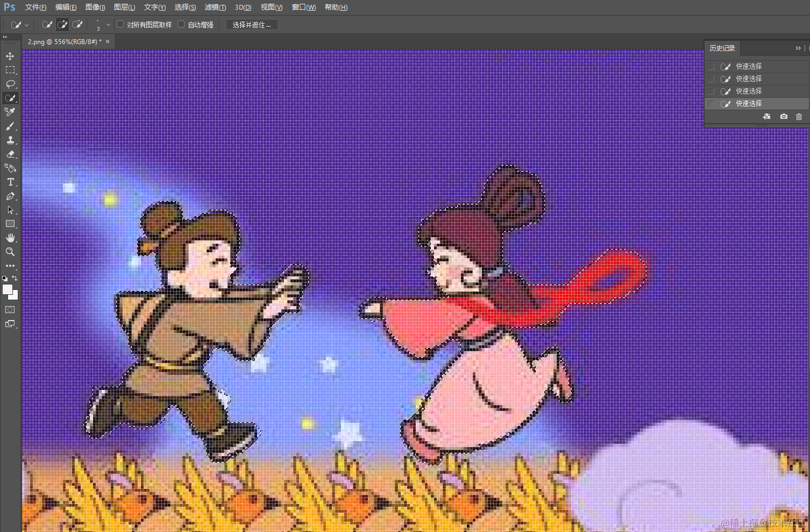Swap foreground and background colors
This screenshot has width=810, height=532.
point(15,278)
